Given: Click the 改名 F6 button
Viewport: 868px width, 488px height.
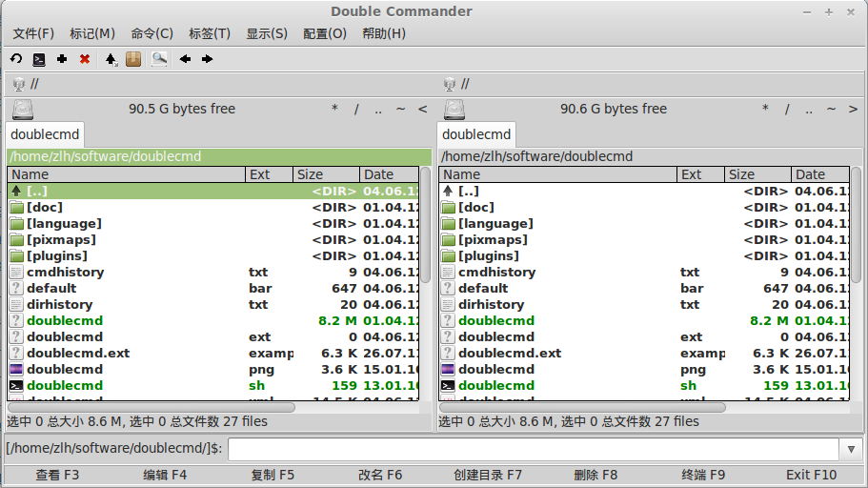Looking at the screenshot, I should (380, 476).
